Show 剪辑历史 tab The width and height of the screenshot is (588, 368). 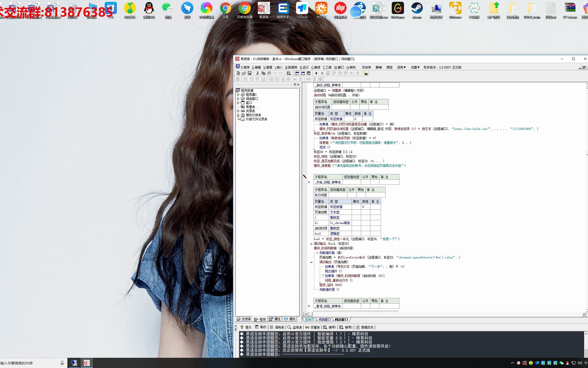365,327
